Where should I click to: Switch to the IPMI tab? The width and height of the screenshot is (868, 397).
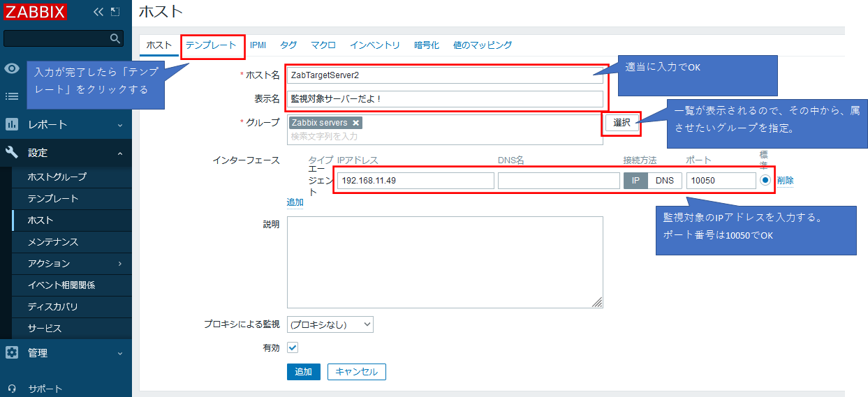[258, 45]
